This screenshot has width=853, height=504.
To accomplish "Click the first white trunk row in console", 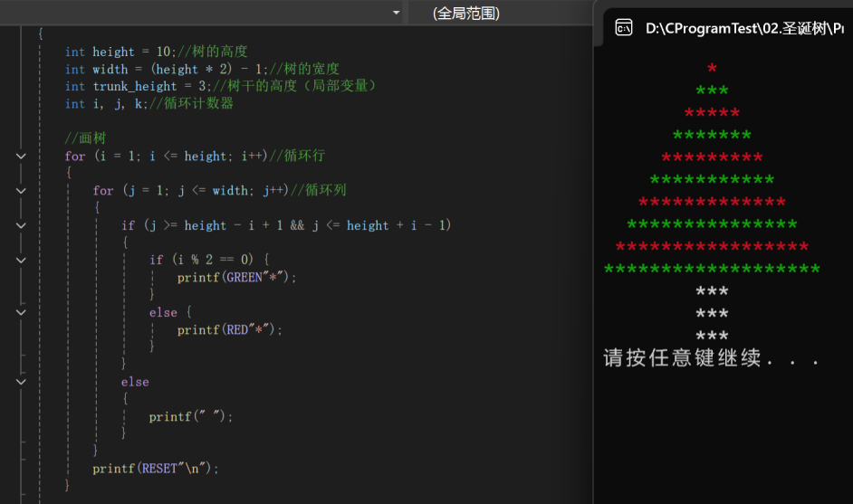I will point(712,290).
